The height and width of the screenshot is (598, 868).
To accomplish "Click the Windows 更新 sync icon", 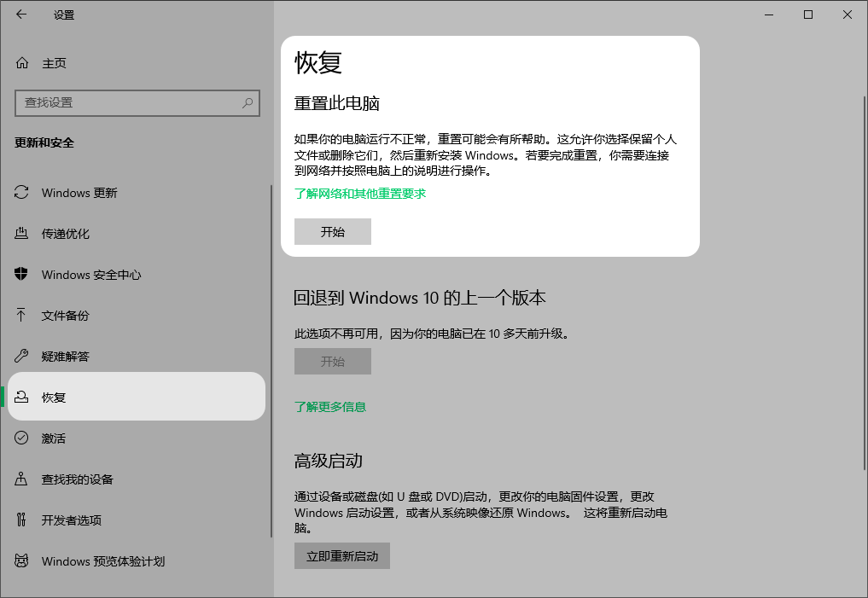I will coord(21,193).
